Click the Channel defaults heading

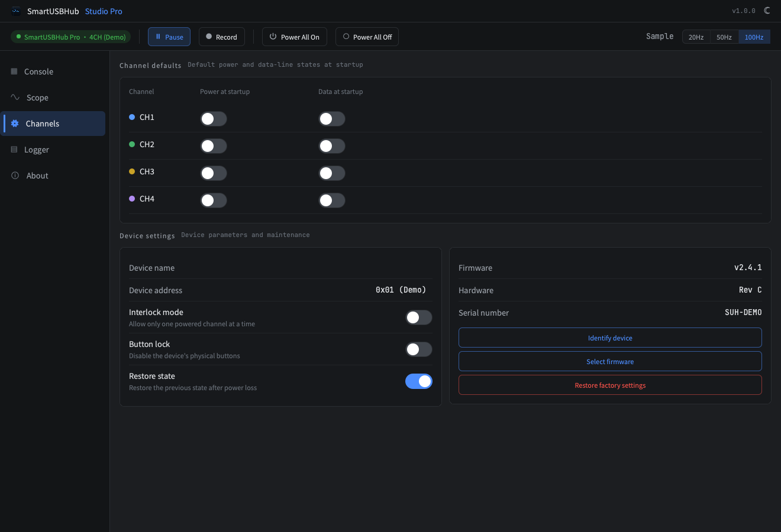click(150, 65)
